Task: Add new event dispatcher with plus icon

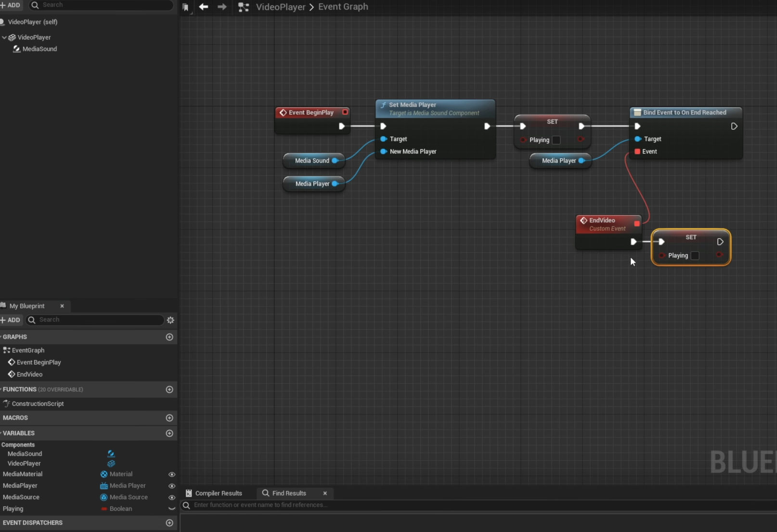Action: pyautogui.click(x=169, y=523)
